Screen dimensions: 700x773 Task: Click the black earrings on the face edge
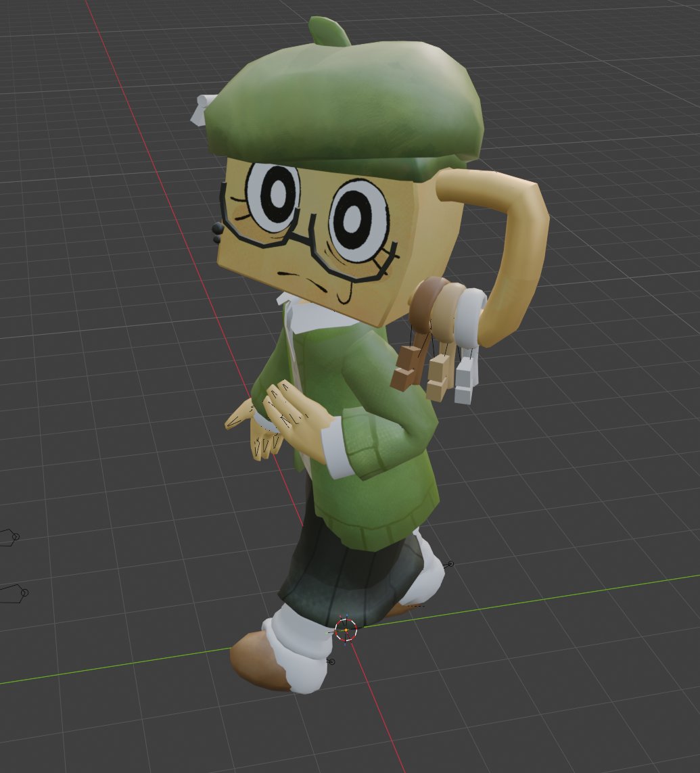[x=216, y=232]
